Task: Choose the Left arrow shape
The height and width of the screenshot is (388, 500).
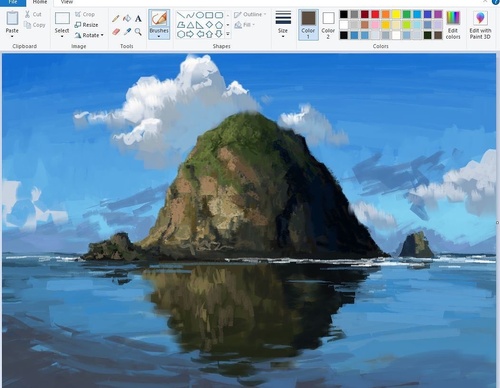Action: pyautogui.click(x=200, y=34)
